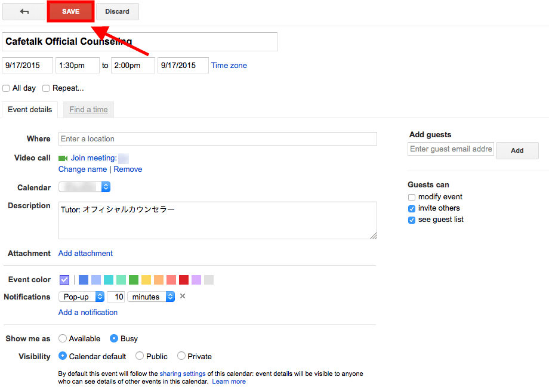This screenshot has height=392, width=549.
Task: Enable the All day checkbox
Action: 6,88
